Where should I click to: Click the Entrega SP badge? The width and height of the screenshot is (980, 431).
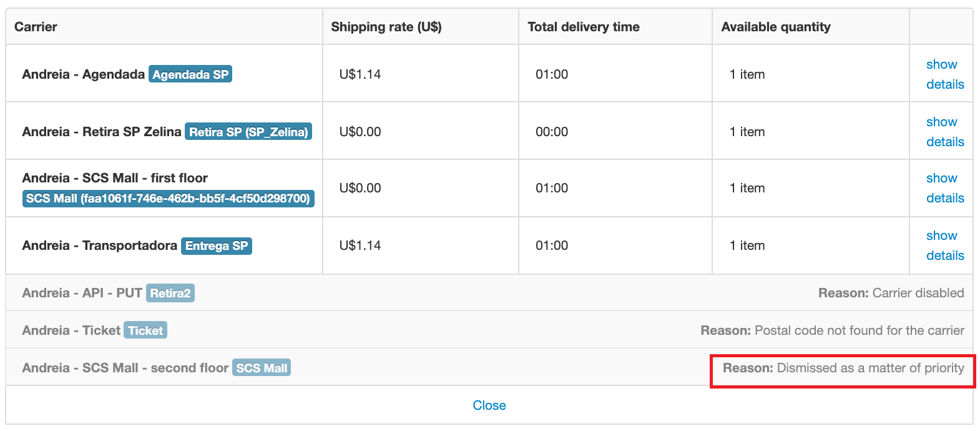[217, 245]
